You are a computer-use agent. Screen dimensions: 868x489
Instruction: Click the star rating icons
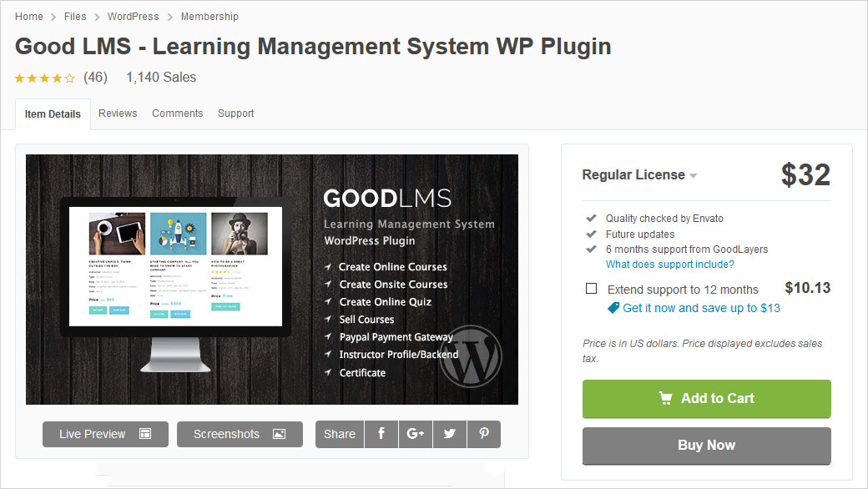tap(44, 78)
